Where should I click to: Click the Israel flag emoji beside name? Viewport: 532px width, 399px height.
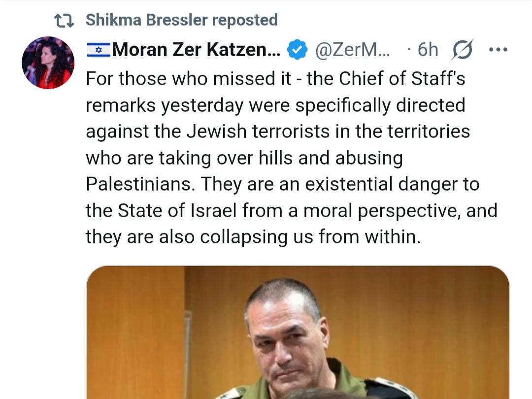pos(98,50)
